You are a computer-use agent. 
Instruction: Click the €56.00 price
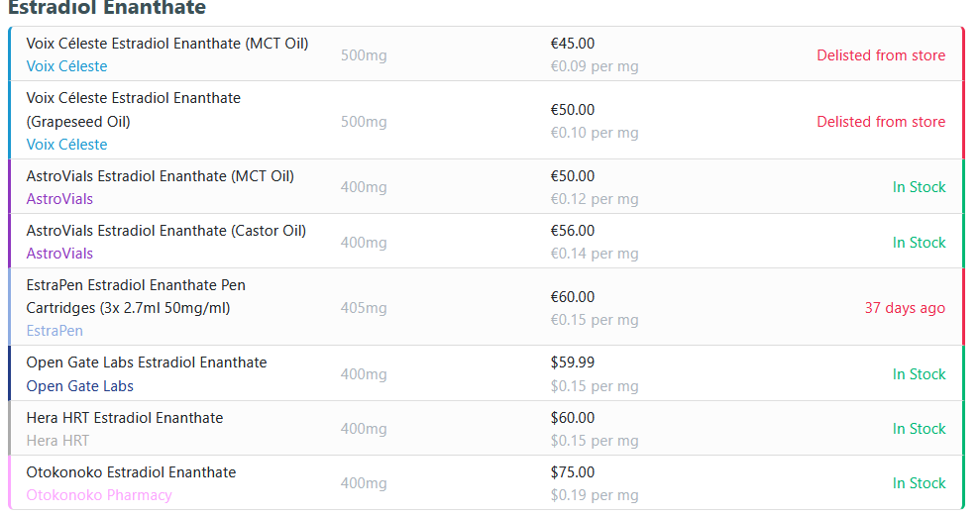573,231
